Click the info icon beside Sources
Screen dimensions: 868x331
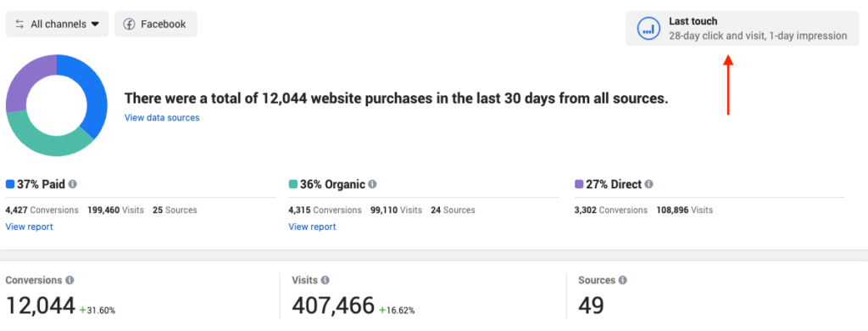pyautogui.click(x=623, y=281)
